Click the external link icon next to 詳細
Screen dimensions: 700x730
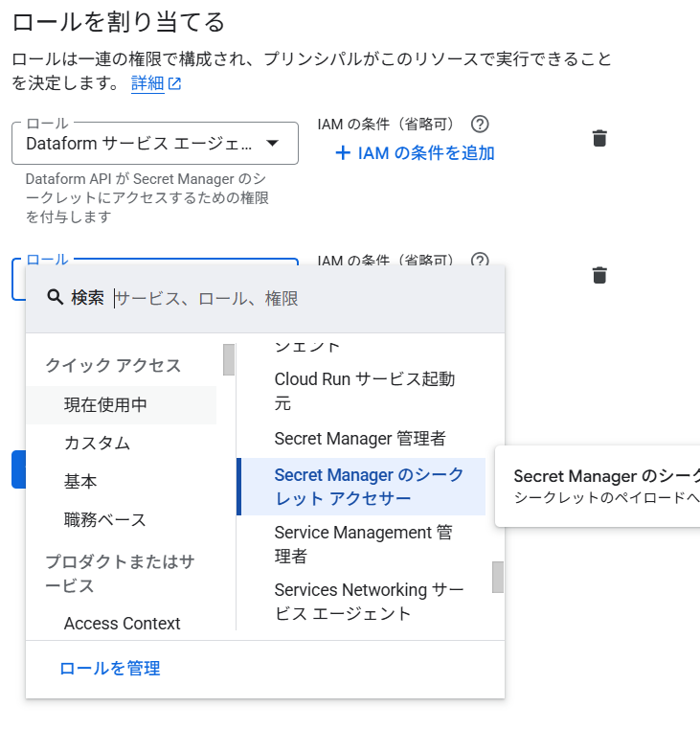coord(174,83)
